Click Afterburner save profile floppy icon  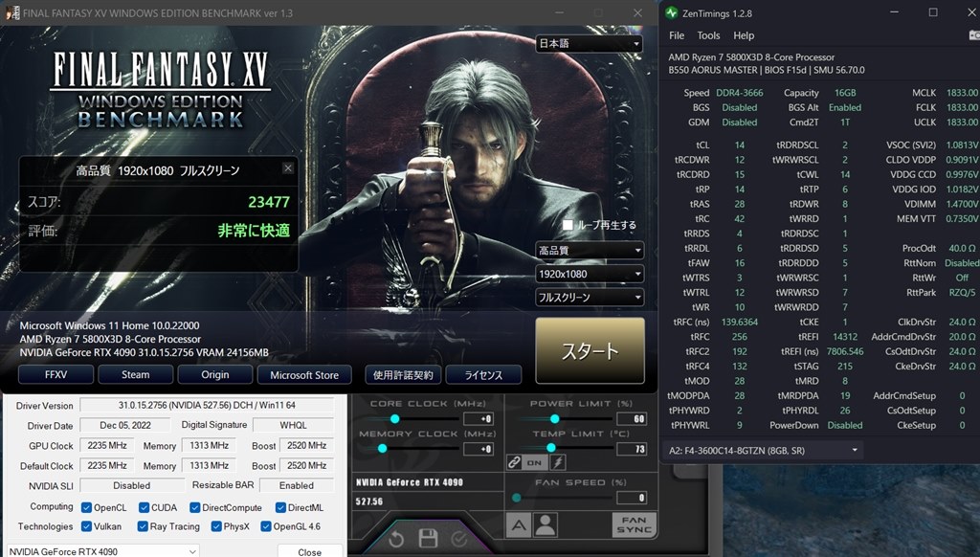click(x=428, y=538)
